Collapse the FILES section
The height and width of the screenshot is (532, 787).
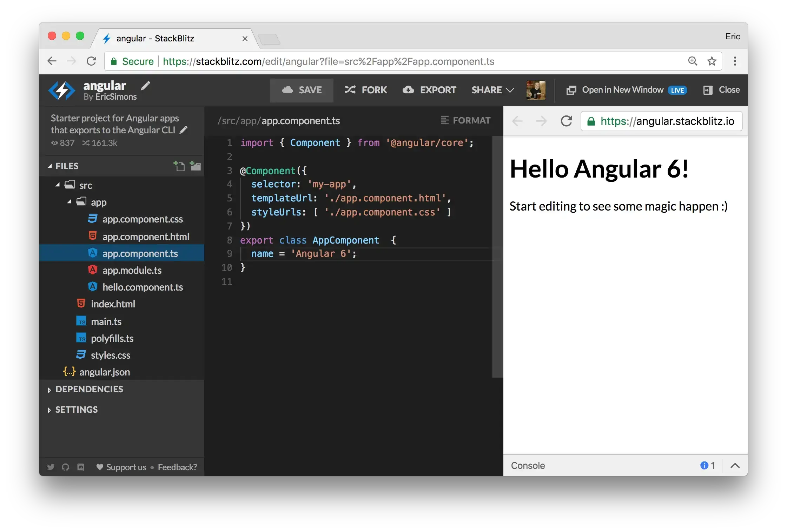coord(50,166)
